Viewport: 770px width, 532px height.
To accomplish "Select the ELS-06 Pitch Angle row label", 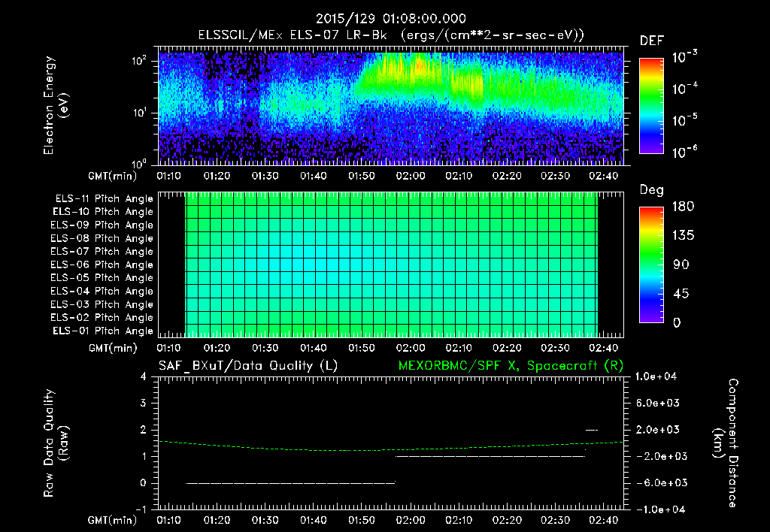I will (x=102, y=265).
